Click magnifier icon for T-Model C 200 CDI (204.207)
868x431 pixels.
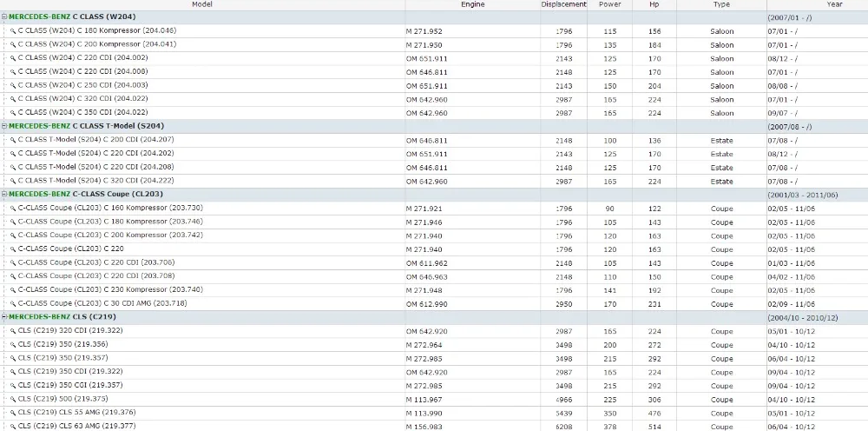pos(13,140)
